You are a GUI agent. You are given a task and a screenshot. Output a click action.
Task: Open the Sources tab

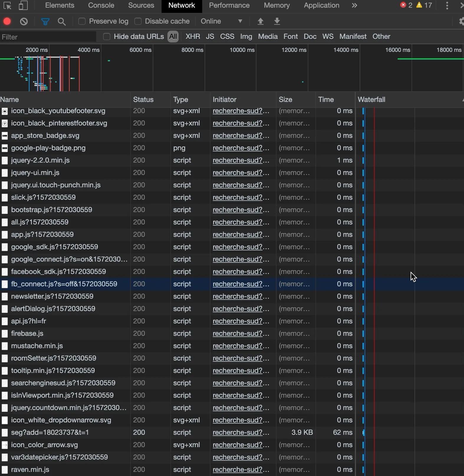click(141, 5)
